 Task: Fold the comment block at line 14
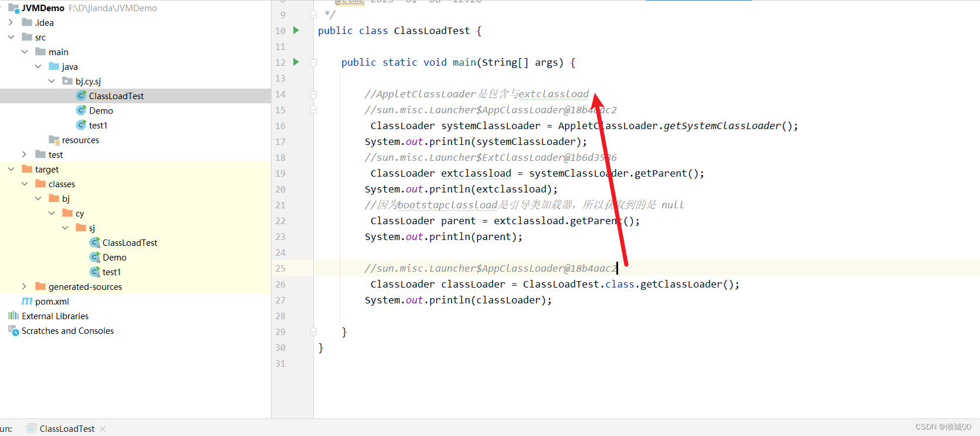click(313, 94)
